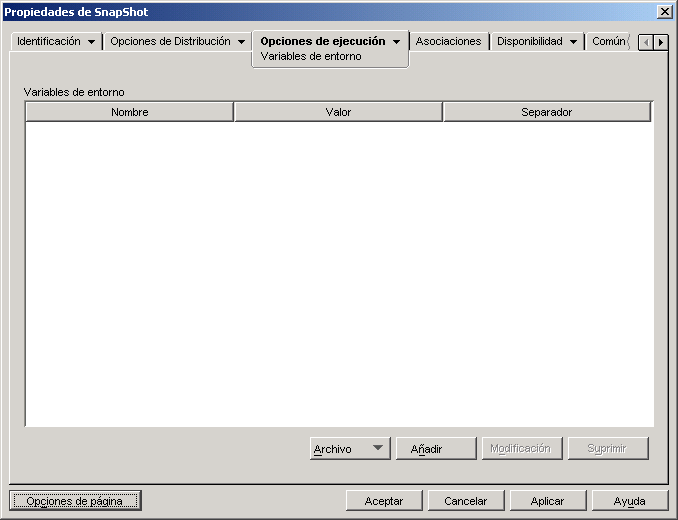The height and width of the screenshot is (520, 678).
Task: Open help with the Ayuda button
Action: point(630,501)
